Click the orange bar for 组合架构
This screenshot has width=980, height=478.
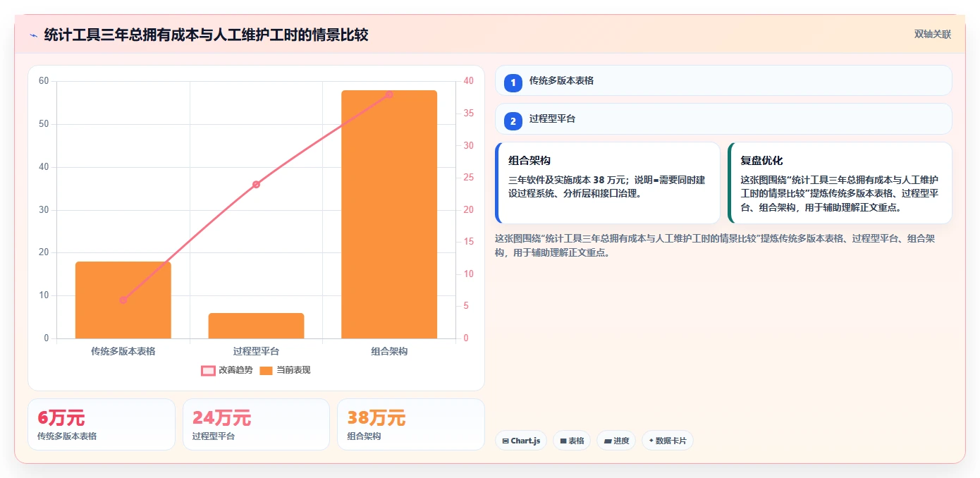click(x=389, y=214)
